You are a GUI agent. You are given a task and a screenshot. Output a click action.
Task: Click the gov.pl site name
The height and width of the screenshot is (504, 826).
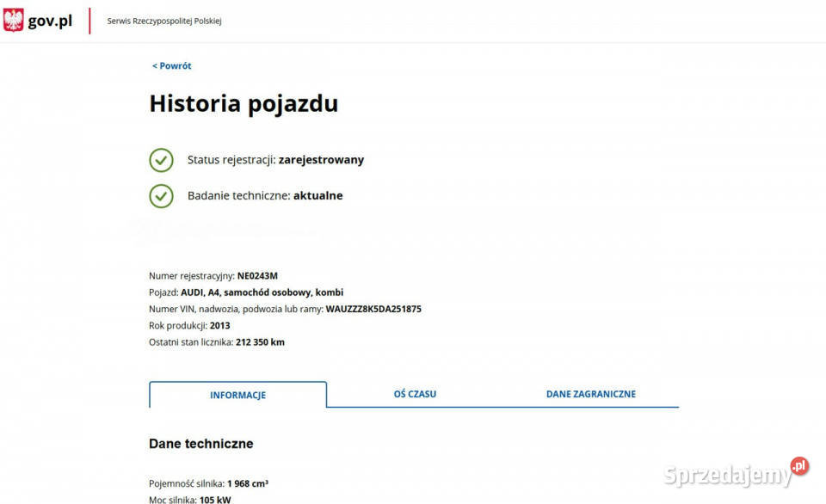pos(50,22)
